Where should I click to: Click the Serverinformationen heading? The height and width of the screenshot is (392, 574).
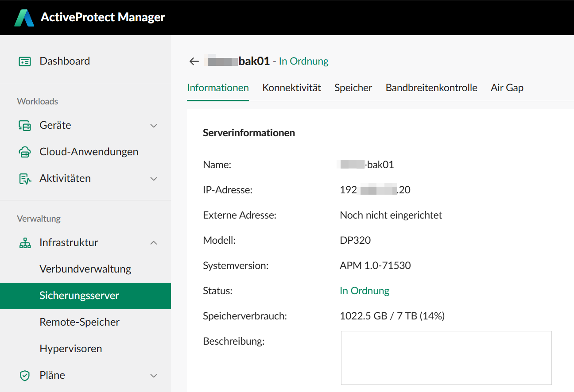coord(249,133)
